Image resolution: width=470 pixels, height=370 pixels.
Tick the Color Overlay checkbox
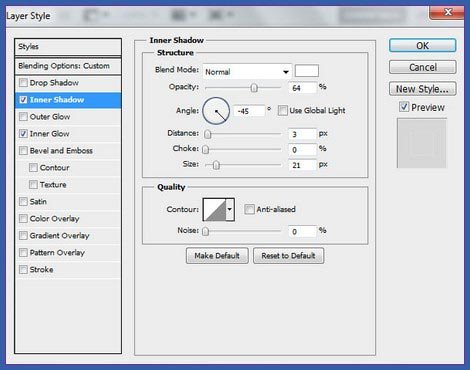23,218
